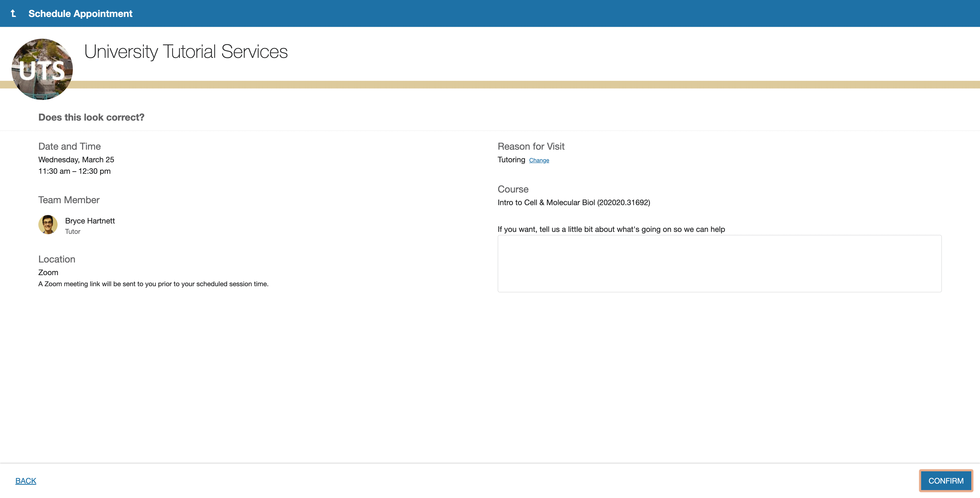980x498 pixels.
Task: Click the Intro to Cell & Molecular Biol course
Action: coord(573,203)
